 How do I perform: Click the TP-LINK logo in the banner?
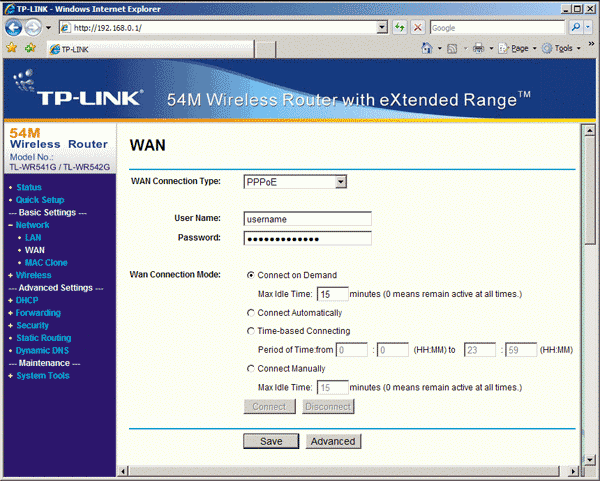pos(78,88)
